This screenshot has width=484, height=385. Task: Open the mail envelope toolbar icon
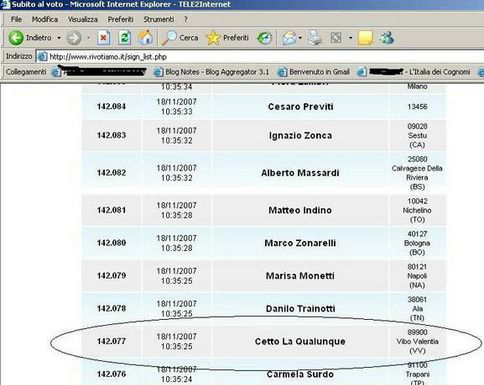pos(289,38)
